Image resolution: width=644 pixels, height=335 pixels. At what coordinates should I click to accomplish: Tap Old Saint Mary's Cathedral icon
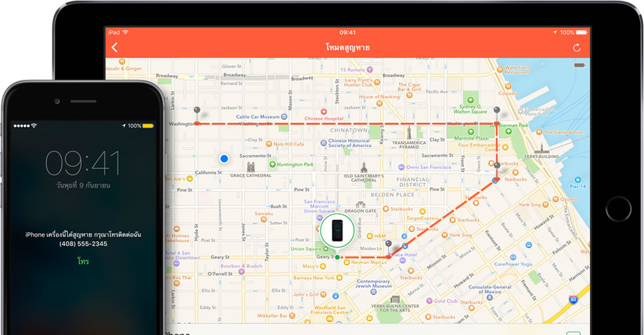(x=363, y=167)
